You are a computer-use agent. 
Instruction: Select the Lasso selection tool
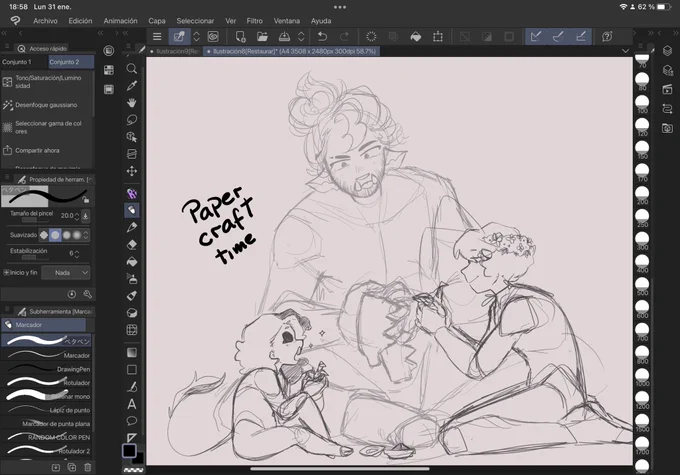pyautogui.click(x=132, y=120)
